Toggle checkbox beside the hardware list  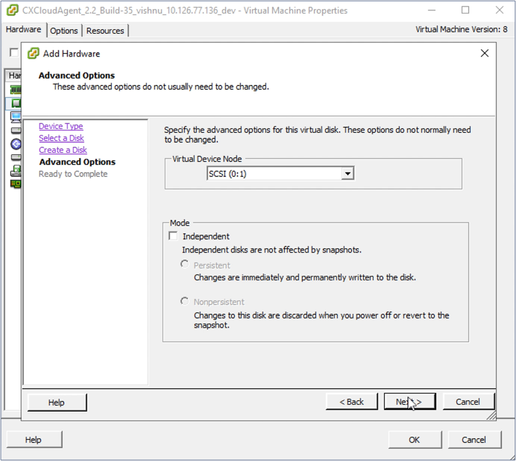click(14, 52)
